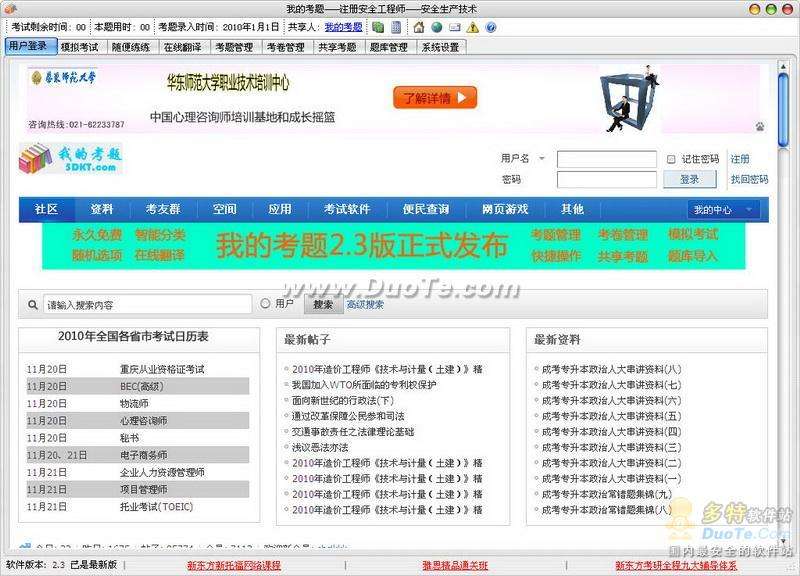Image resolution: width=800 pixels, height=576 pixels.
Task: Click into the 密码 password field
Action: (x=607, y=179)
